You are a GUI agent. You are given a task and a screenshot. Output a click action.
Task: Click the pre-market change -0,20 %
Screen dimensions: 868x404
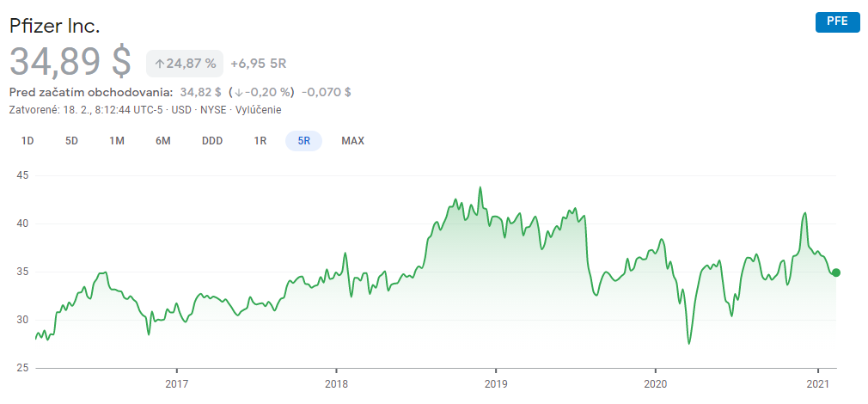[260, 92]
